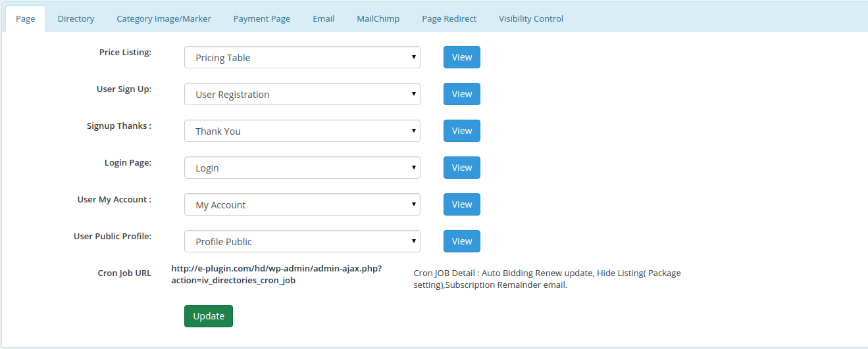Open the Login Page dropdown
The height and width of the screenshot is (349, 868).
[x=302, y=168]
